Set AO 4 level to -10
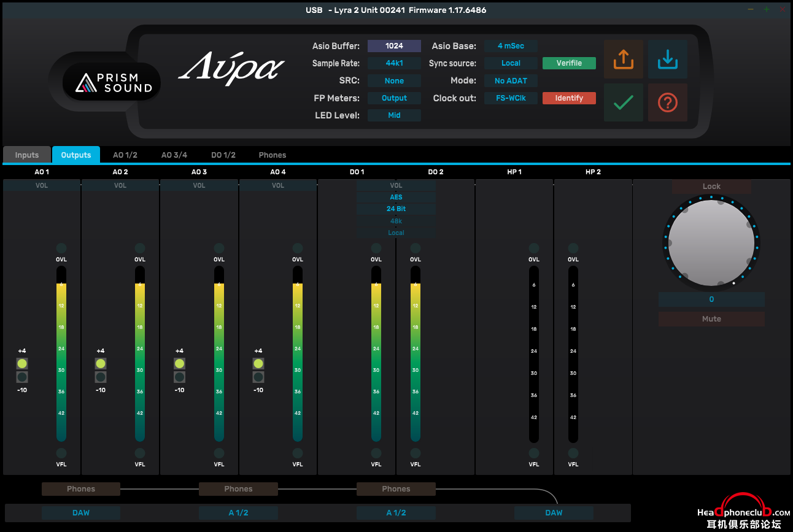Screen dimensions: 793x532 click(258, 377)
